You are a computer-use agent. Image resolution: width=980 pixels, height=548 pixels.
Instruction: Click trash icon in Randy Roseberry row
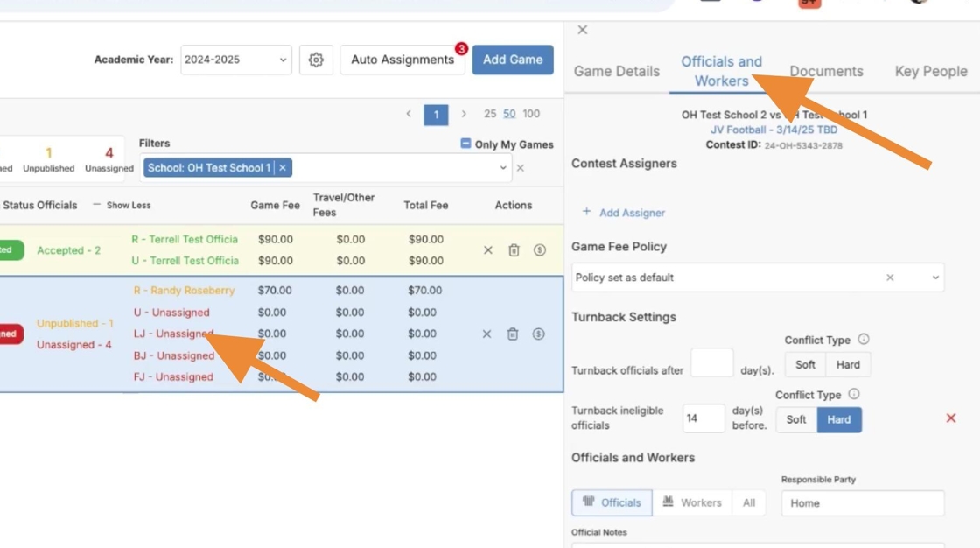click(513, 334)
